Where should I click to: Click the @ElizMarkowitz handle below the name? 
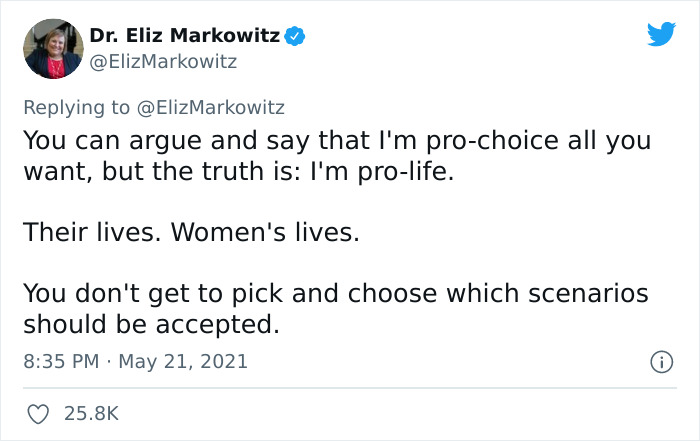(x=163, y=62)
